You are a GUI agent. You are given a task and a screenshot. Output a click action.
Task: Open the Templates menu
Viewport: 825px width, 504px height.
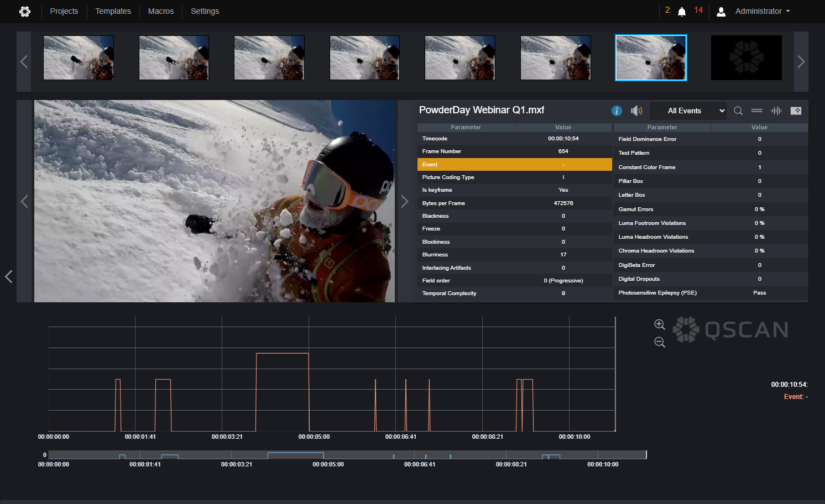[113, 11]
